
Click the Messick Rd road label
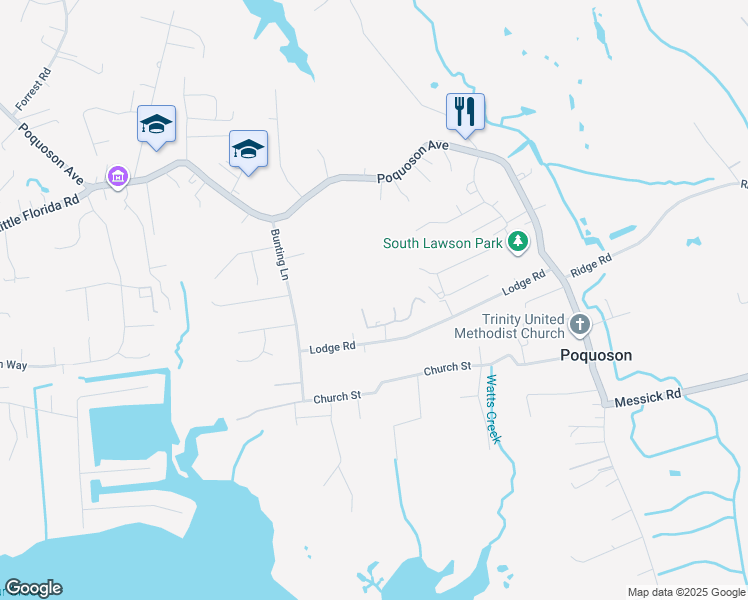[648, 399]
